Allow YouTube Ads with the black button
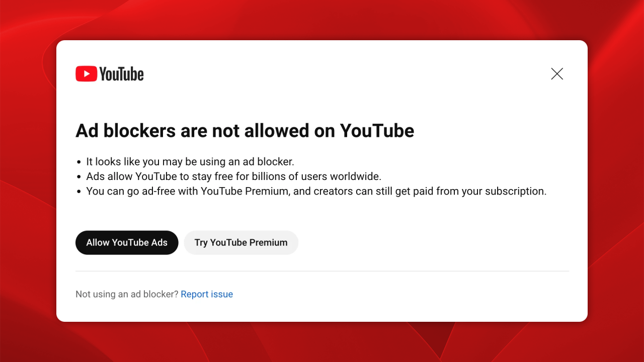 [127, 242]
